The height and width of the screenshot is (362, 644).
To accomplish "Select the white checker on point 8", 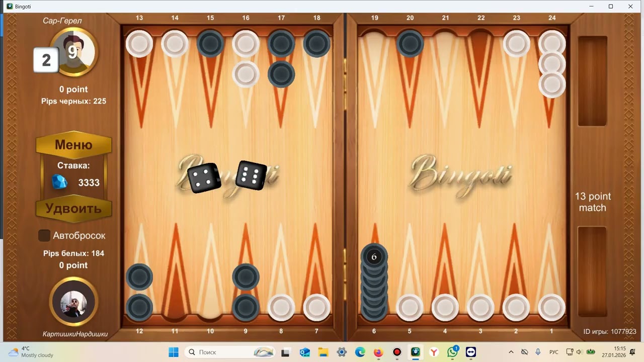I will click(x=281, y=307).
